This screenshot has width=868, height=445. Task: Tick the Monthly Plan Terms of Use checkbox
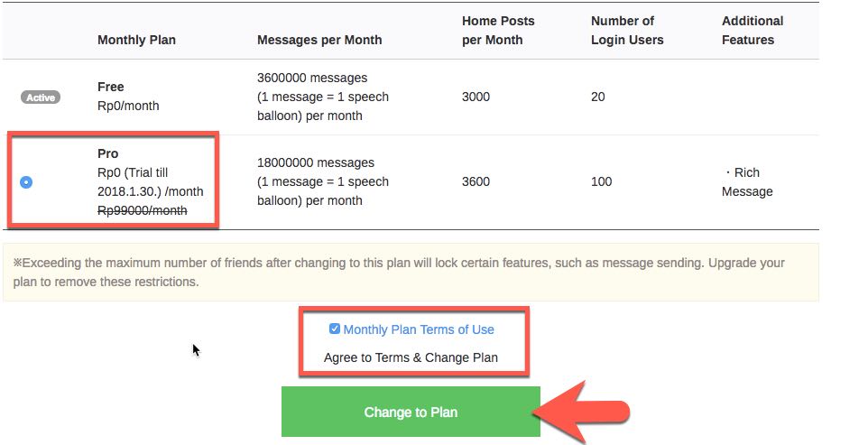pos(335,329)
